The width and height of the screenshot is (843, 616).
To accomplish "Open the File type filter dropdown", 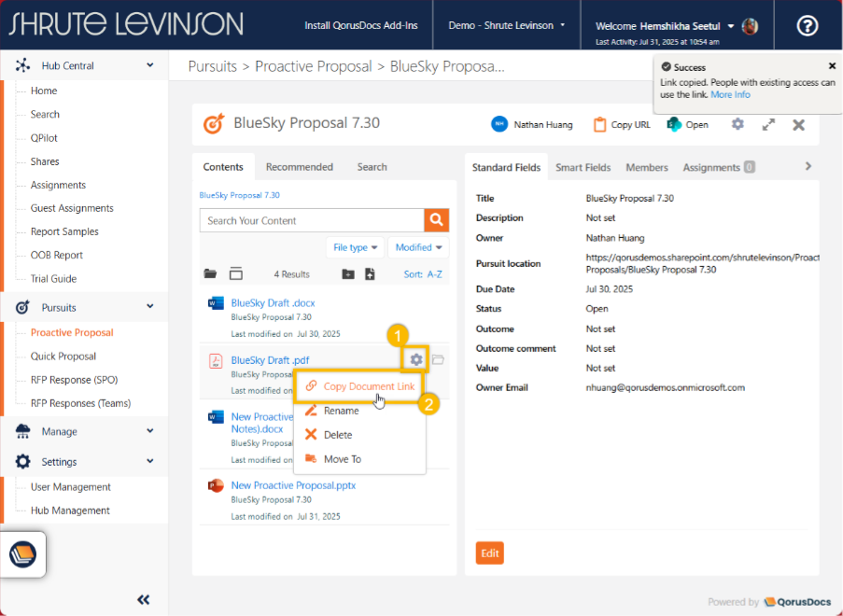I will click(356, 247).
